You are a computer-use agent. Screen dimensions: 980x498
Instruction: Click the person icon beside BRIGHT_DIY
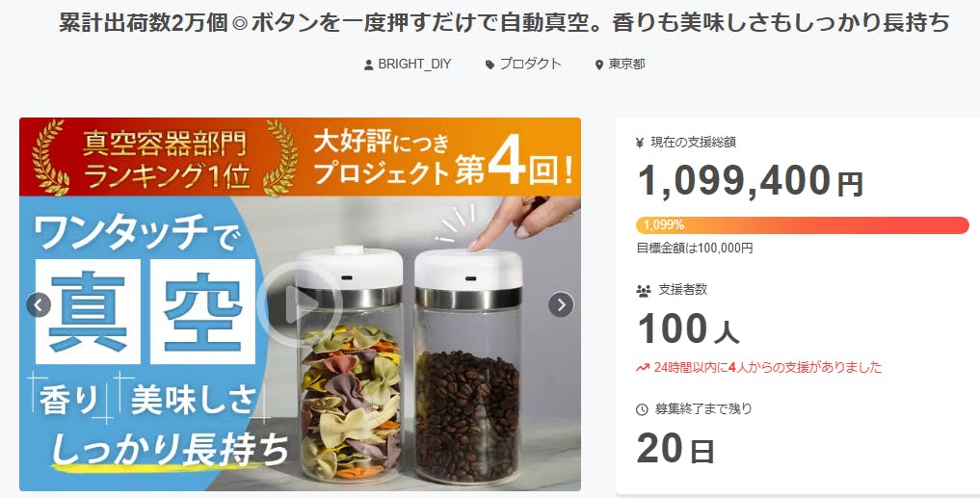[x=369, y=65]
